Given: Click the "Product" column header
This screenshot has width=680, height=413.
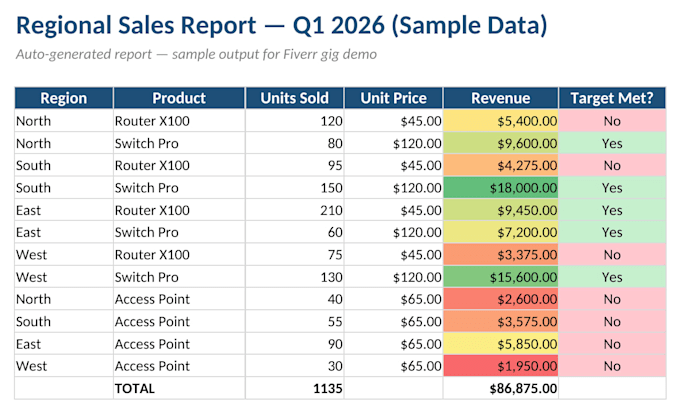Looking at the screenshot, I should click(179, 98).
